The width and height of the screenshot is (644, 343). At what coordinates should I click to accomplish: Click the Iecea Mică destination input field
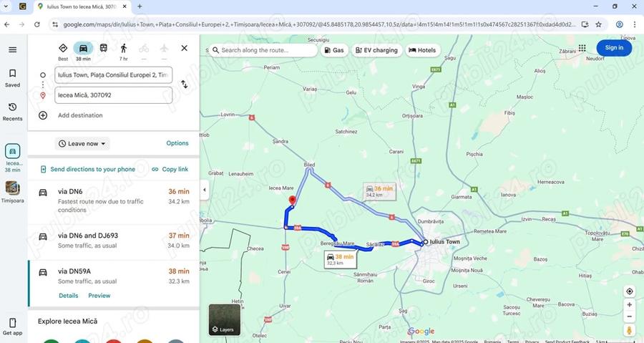coord(113,95)
